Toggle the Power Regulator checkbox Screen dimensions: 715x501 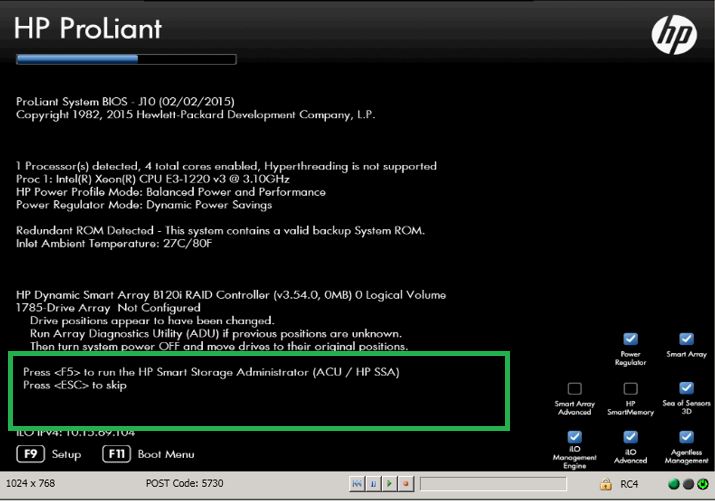630,339
